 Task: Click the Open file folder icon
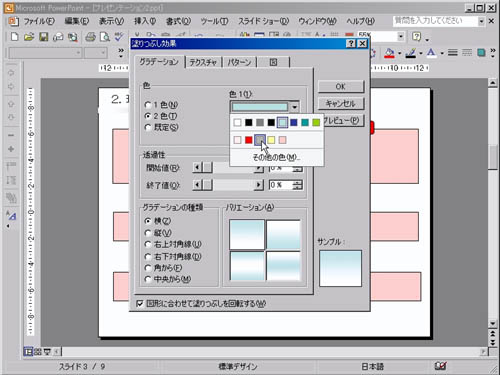[29, 37]
